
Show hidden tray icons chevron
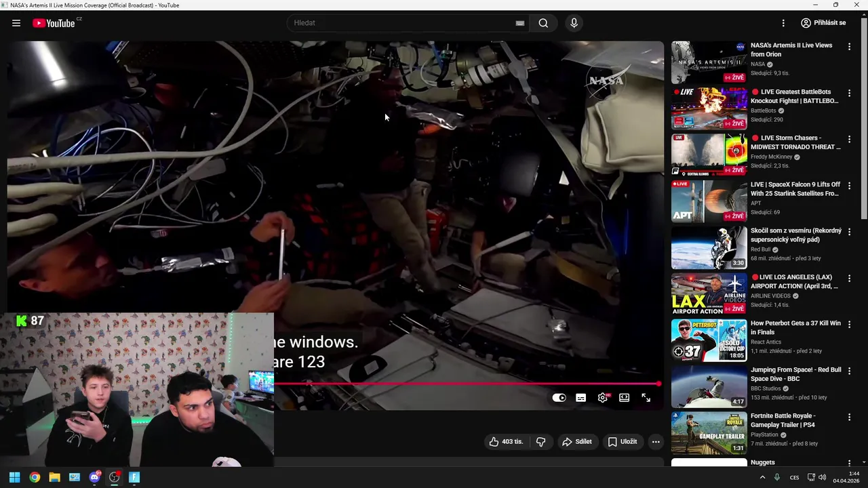(762, 477)
